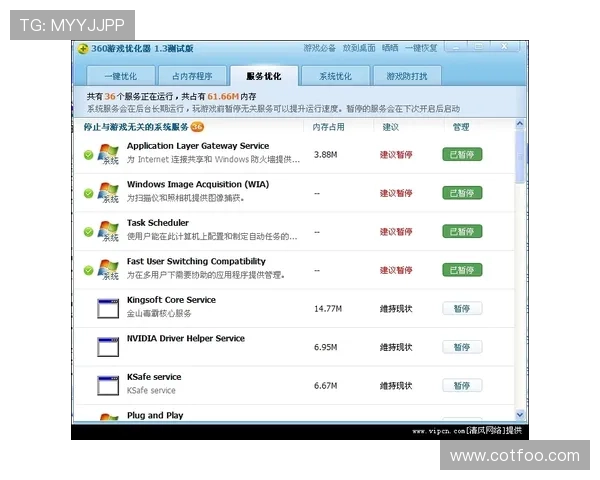
Task: Click the 建议 column header
Action: (391, 127)
